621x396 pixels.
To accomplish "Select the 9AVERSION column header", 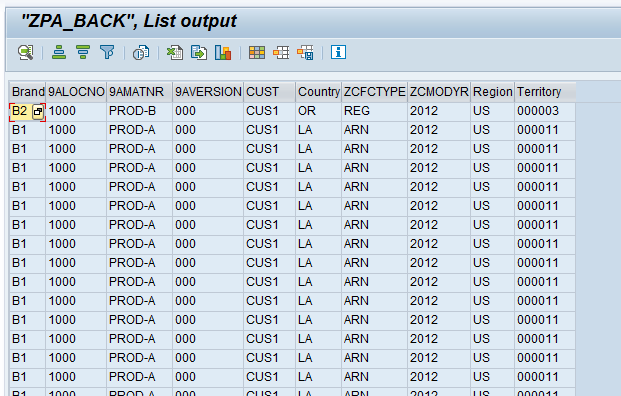I will point(208,92).
